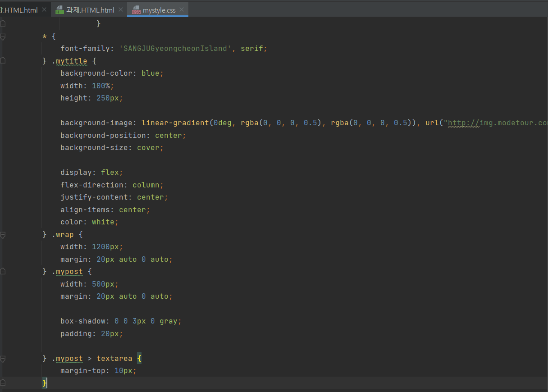Click the 'box-shadow' property name
Screen dimensions: 548x392
coord(83,321)
